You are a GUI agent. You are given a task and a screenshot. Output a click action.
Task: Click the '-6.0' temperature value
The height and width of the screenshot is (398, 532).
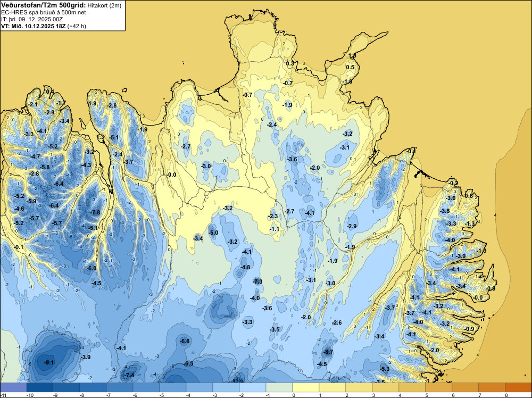tap(92, 268)
